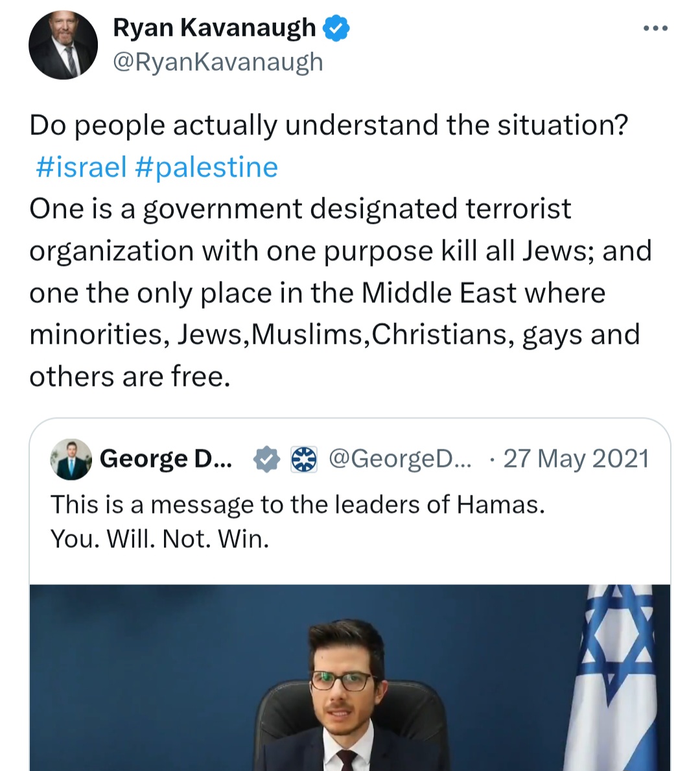700x771 pixels.
Task: Click the 'Do people actually understand' tweet line
Action: pos(329,125)
